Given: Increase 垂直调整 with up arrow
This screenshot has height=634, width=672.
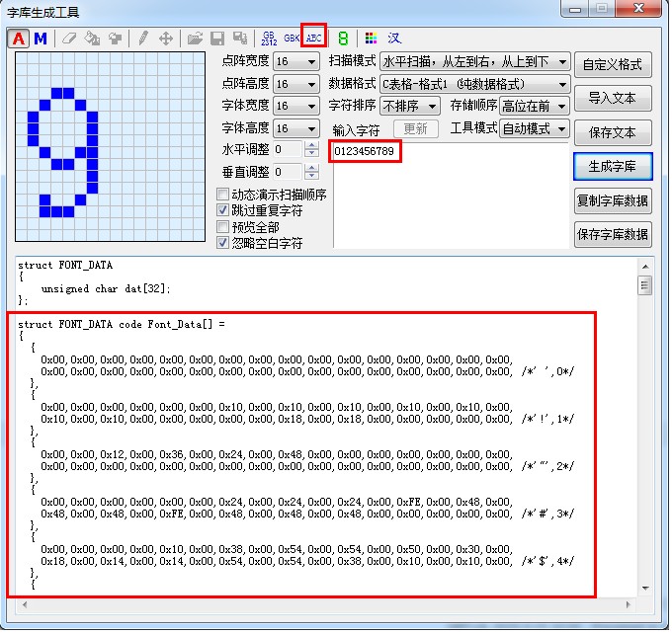Looking at the screenshot, I should [x=311, y=168].
